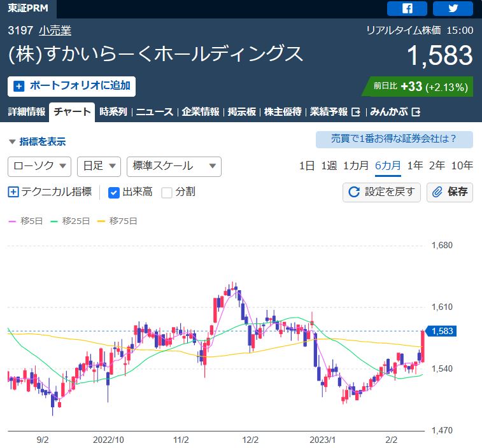This screenshot has width=482, height=448.
Task: Open the ニュース tab
Action: point(155,111)
